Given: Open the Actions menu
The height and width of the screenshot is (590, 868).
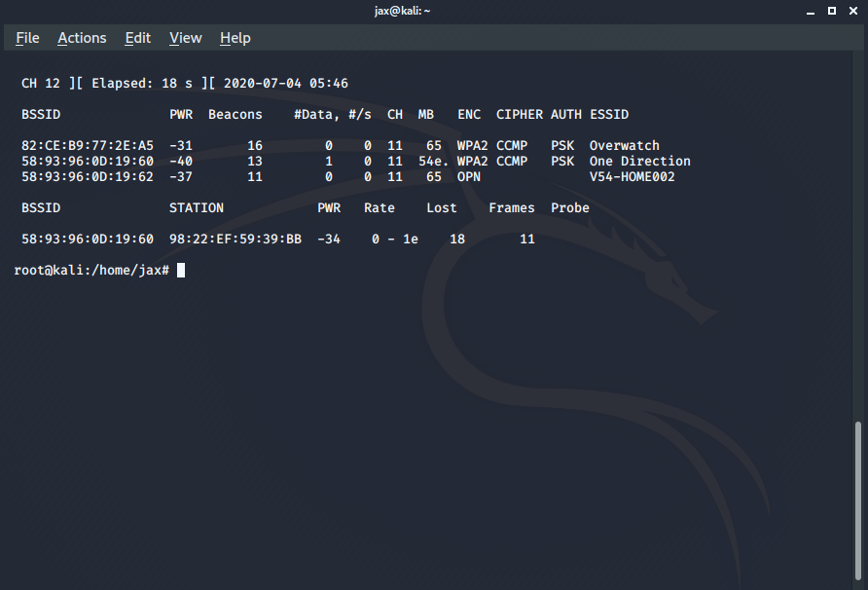Looking at the screenshot, I should click(x=82, y=38).
